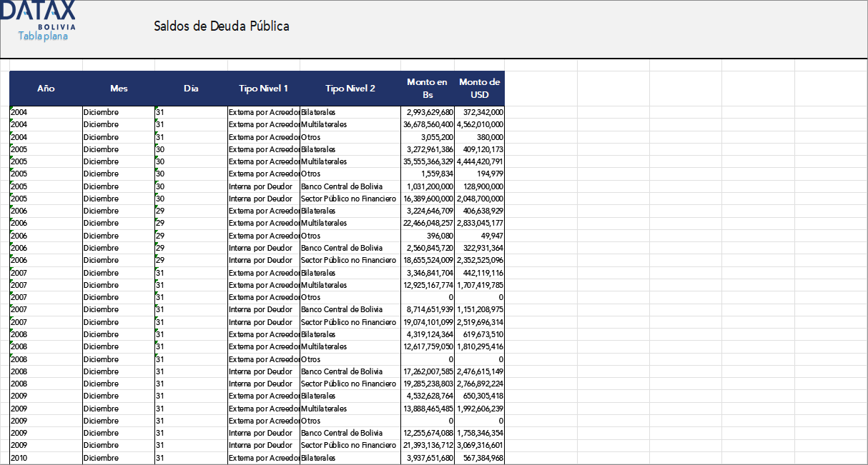Click the Día column header
Image resolution: width=868 pixels, height=465 pixels.
tap(191, 89)
